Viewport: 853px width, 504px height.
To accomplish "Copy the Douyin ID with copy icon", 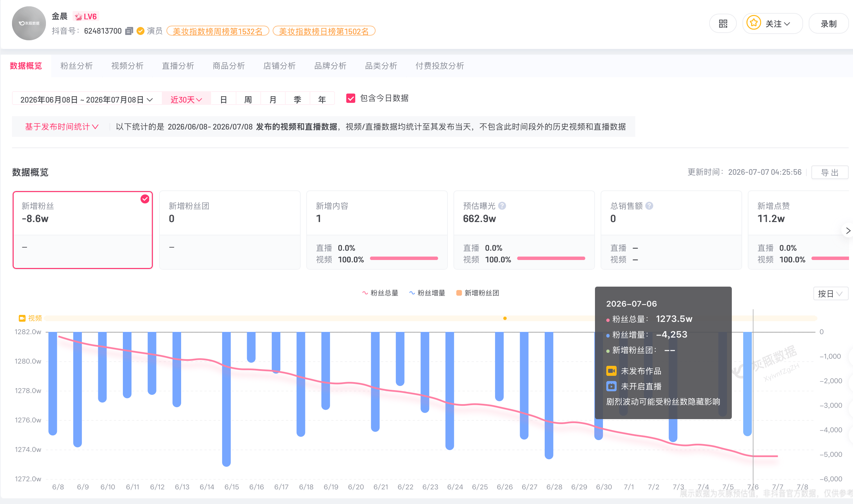I will tap(129, 31).
